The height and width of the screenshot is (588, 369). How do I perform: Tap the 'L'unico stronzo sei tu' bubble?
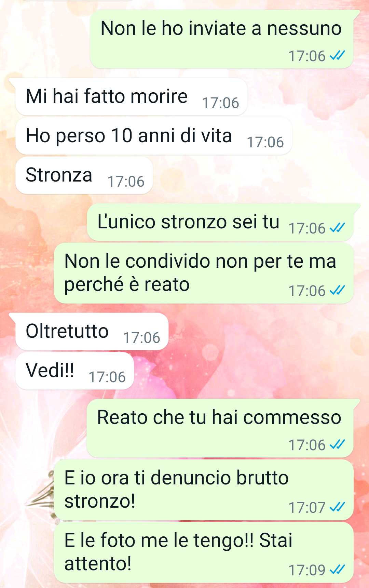[220, 223]
